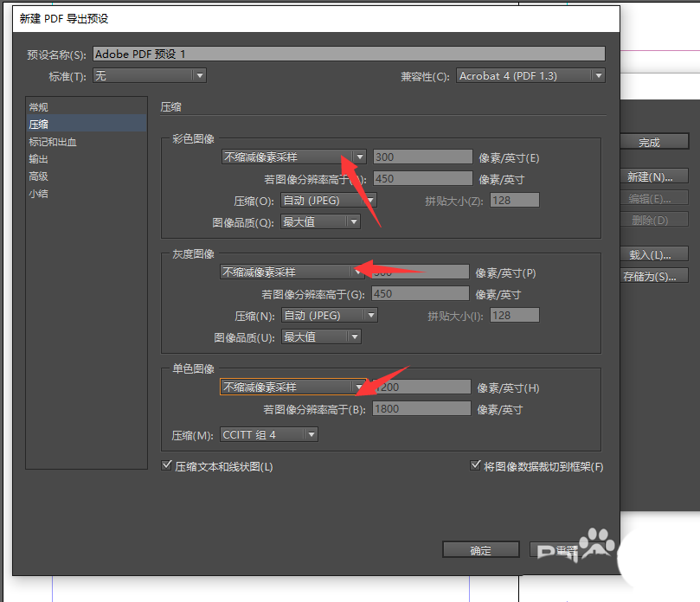Open the 压缩(M) CCITT 组 4 dropdown

tap(269, 435)
